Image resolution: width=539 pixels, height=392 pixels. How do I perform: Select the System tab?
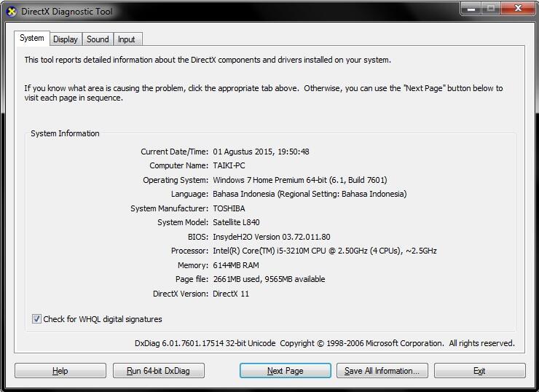click(32, 38)
